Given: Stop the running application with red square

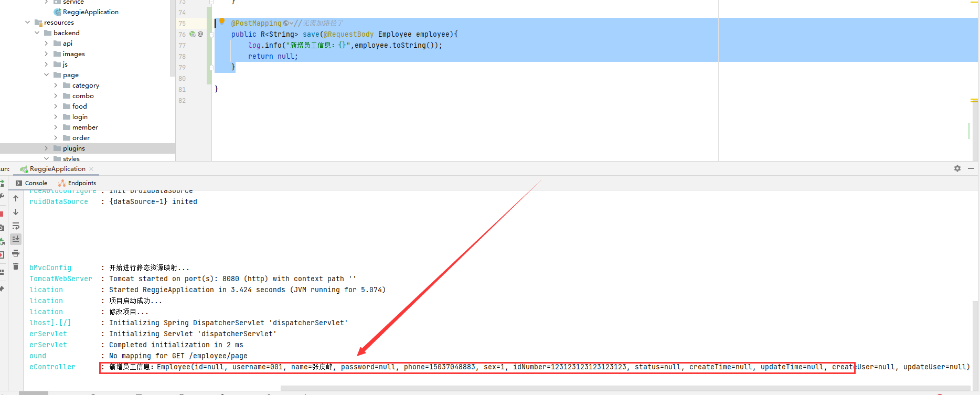Looking at the screenshot, I should pos(2,214).
